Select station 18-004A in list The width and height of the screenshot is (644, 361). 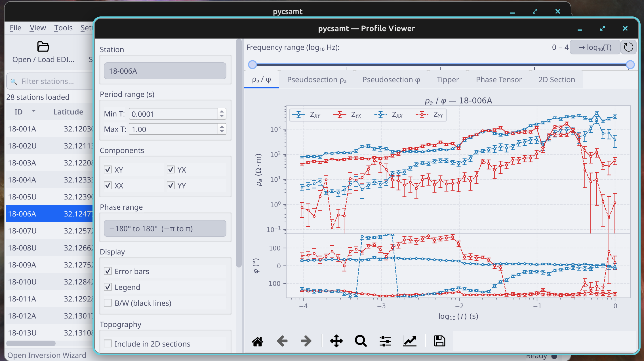(50, 180)
